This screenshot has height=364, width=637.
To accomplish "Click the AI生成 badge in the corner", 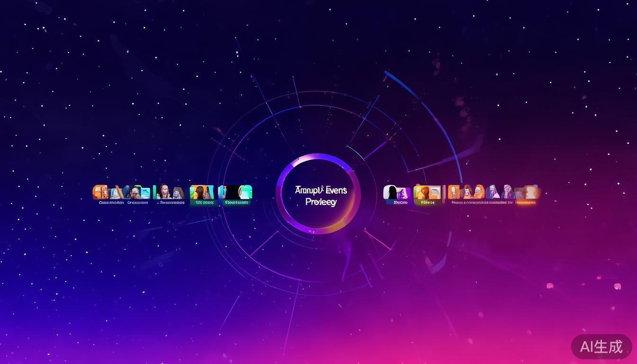I will click(x=601, y=346).
